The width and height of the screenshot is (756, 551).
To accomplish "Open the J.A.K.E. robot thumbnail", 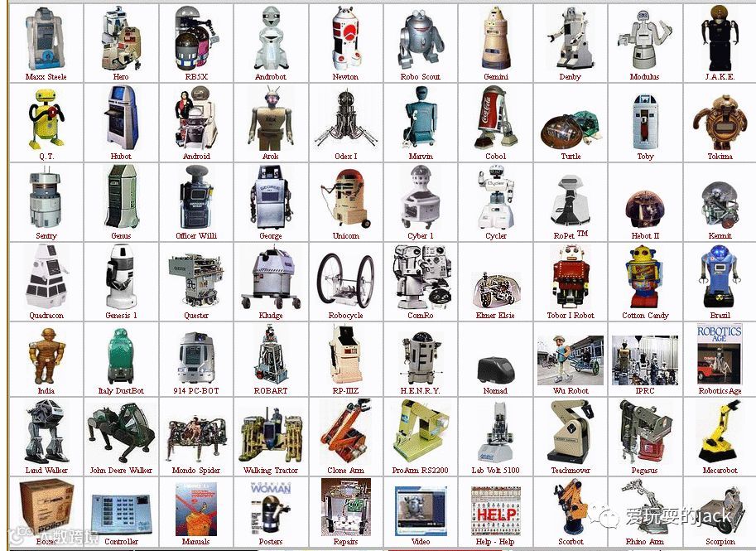I will pyautogui.click(x=720, y=39).
